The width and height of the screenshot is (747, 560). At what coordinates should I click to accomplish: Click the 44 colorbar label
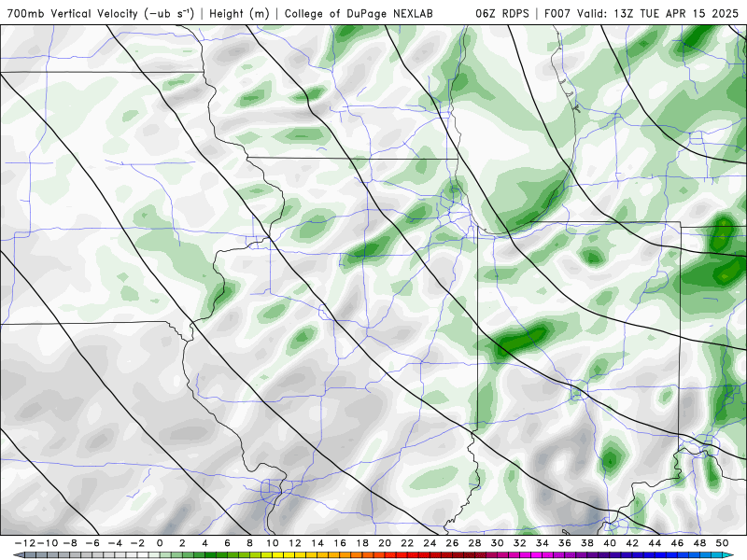coord(655,543)
